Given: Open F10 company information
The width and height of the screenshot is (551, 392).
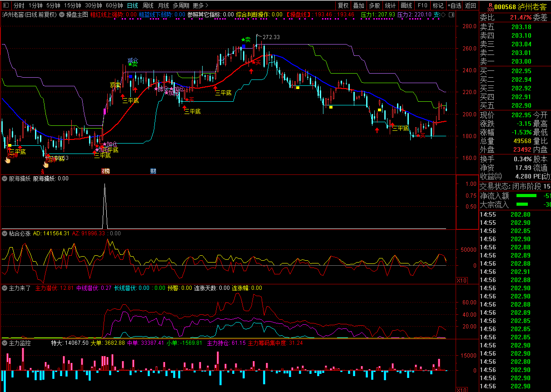Looking at the screenshot, I should (x=422, y=5).
